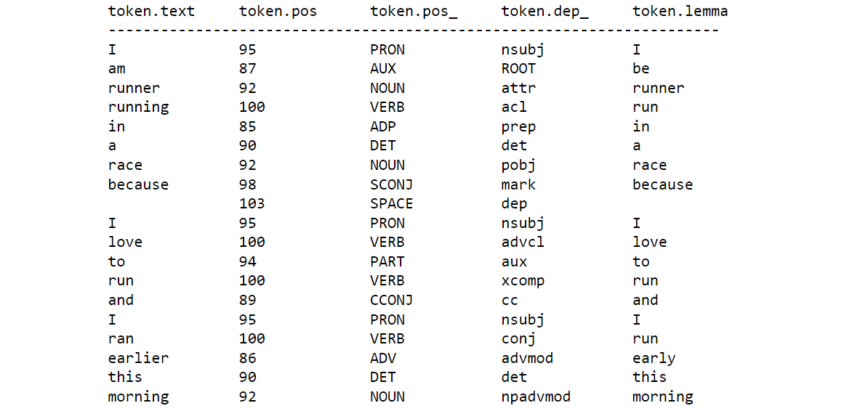Click the token.pos column header
The image size is (868, 411).
pos(278,11)
